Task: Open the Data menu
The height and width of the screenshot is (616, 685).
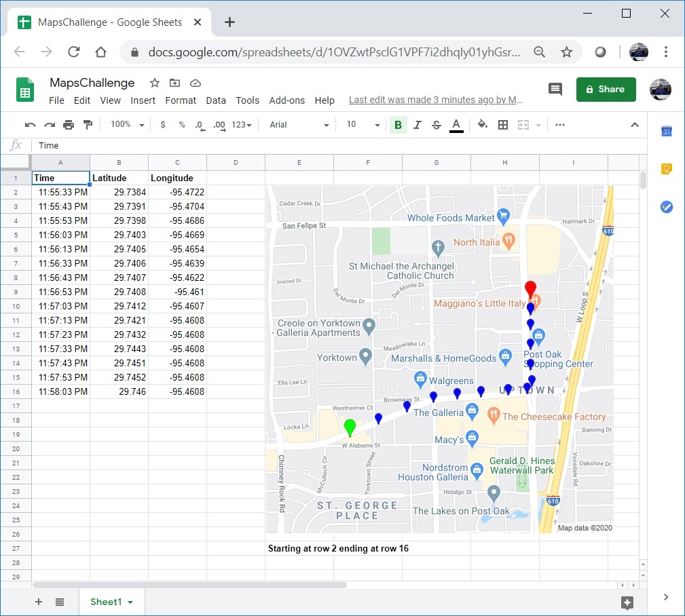Action: (216, 100)
